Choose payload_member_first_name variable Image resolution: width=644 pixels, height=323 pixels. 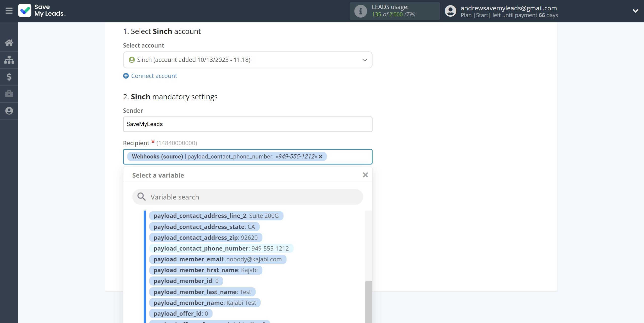(x=205, y=270)
